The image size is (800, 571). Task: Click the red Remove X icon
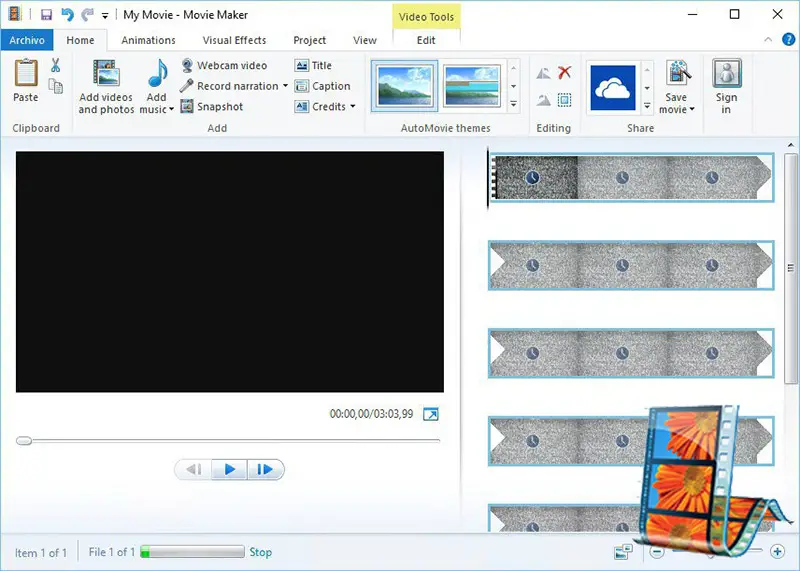(x=564, y=72)
